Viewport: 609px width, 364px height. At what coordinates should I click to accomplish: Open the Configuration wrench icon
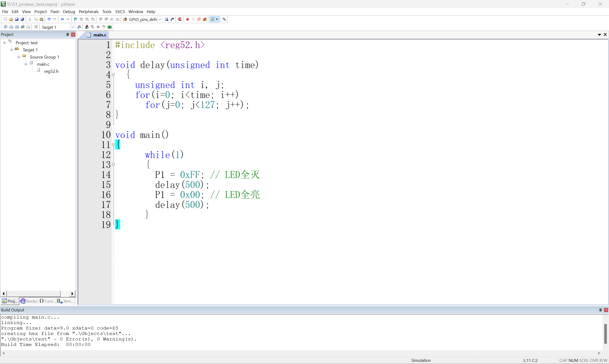coord(224,19)
